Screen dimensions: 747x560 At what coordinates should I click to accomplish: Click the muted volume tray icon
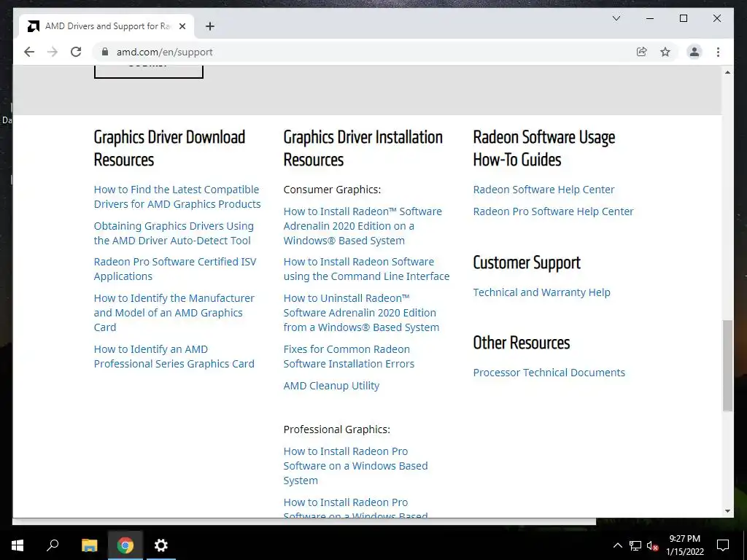tap(652, 545)
